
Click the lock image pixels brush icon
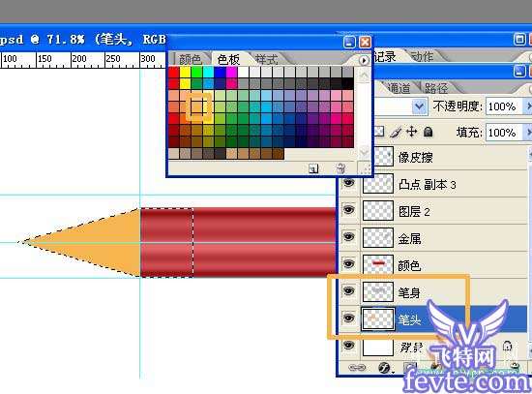396,132
